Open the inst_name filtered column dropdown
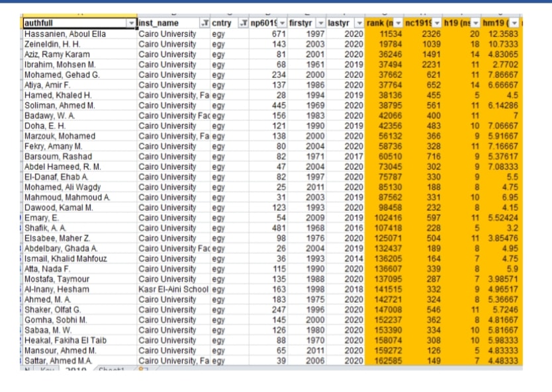Viewport: 552px width, 392px height. (205, 23)
